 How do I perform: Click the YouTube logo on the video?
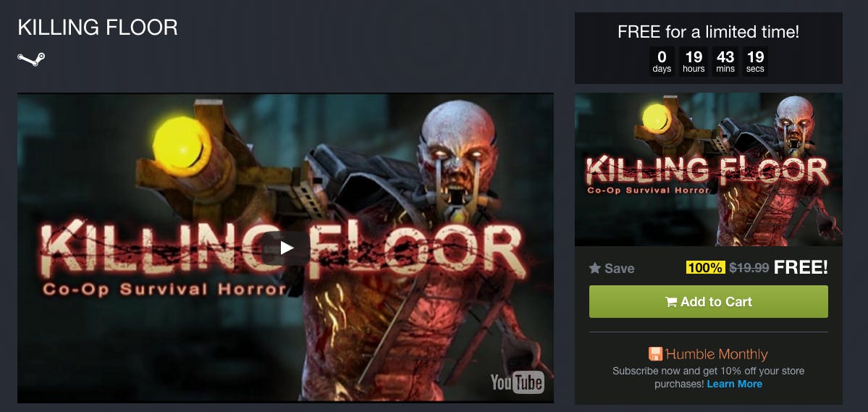tap(517, 382)
